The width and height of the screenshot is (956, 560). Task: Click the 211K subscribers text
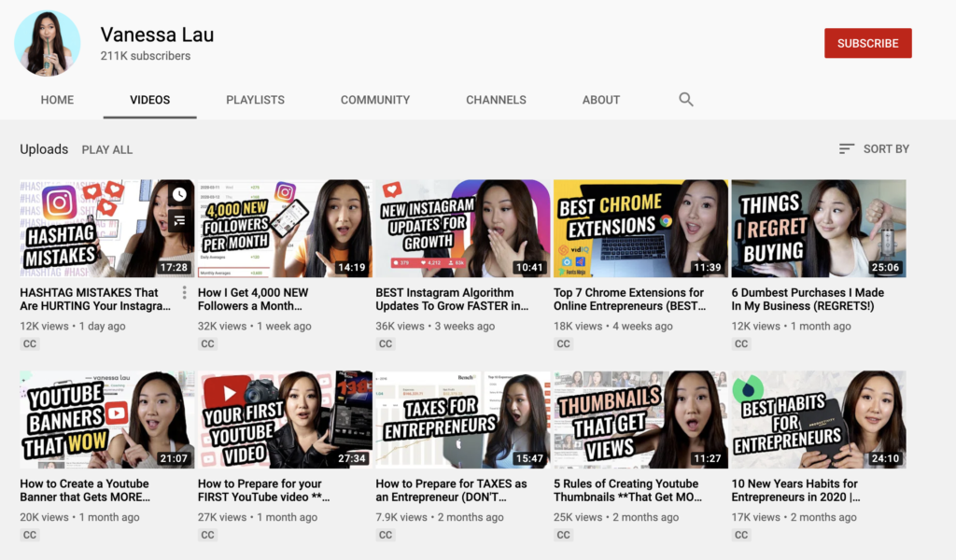coord(146,56)
